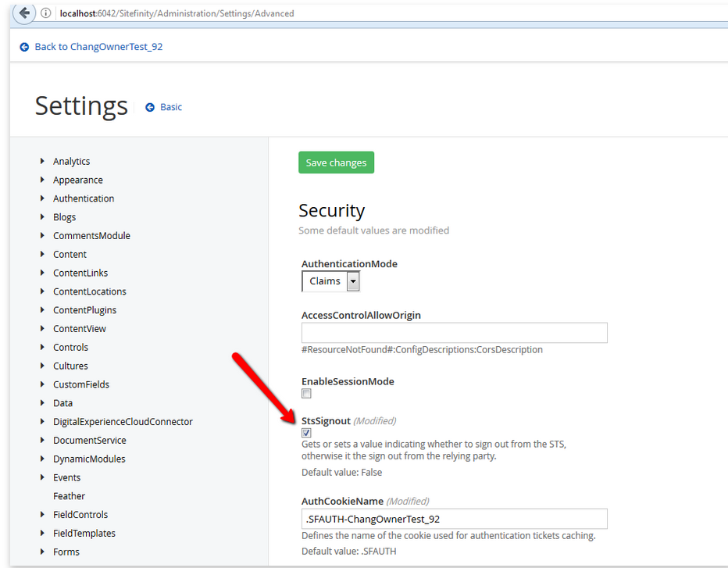Click 'Some default values are modified' text
This screenshot has width=728, height=568.
tap(373, 230)
